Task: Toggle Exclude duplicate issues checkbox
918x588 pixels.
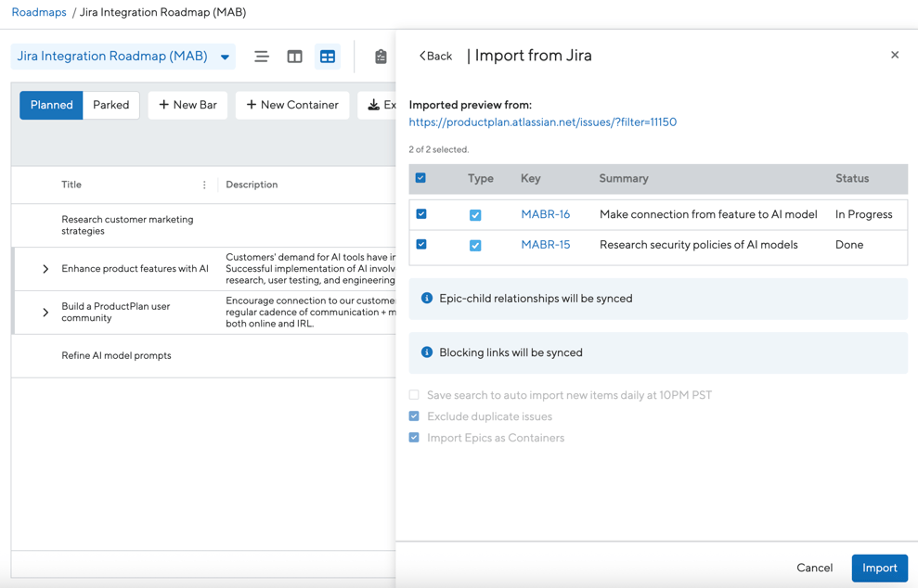Action: tap(414, 416)
